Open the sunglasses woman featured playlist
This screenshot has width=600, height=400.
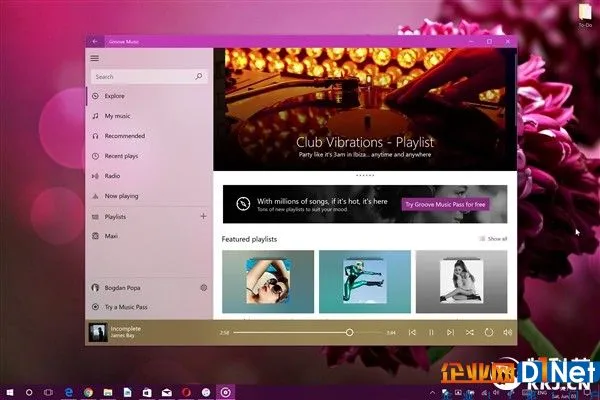tap(268, 282)
